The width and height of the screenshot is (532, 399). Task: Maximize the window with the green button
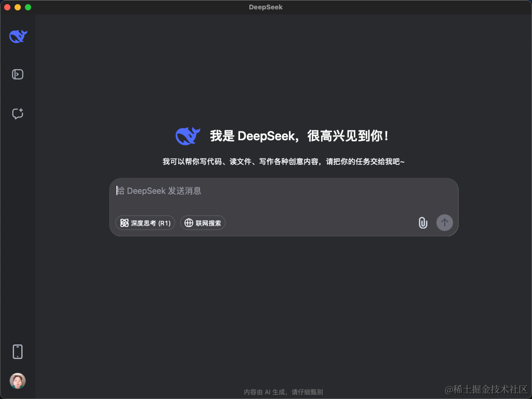pos(28,7)
